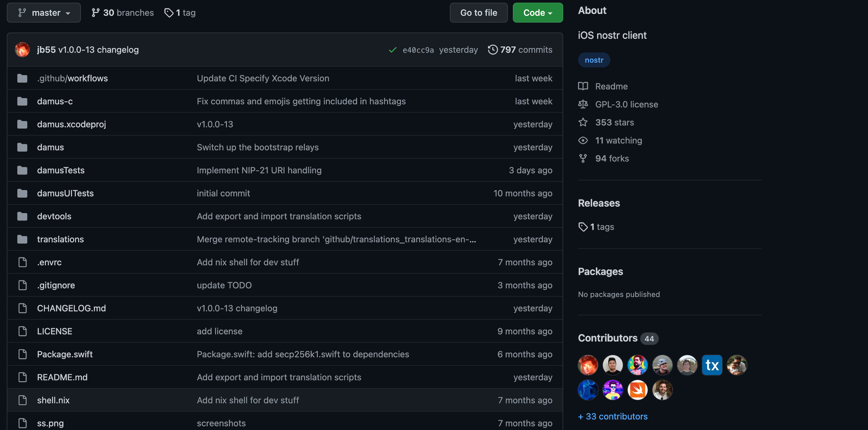Open the shell.nix file name
The height and width of the screenshot is (430, 868).
point(53,400)
